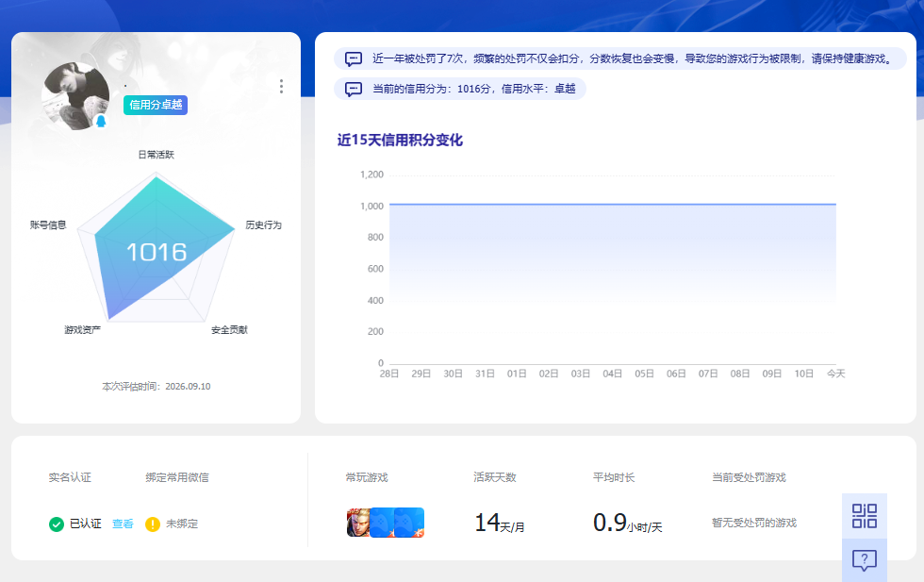Click the 28日 label on the chart axis
924x582 pixels.
388,374
